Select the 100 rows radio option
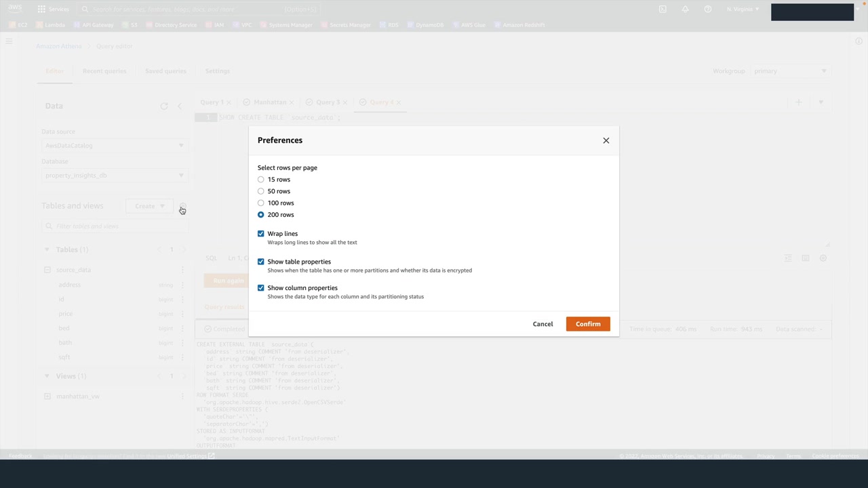 tap(261, 203)
